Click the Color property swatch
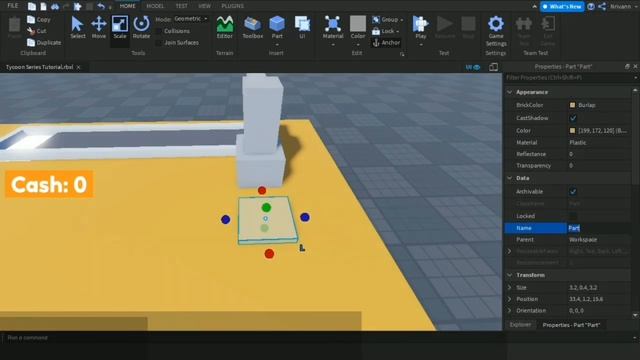The height and width of the screenshot is (360, 640). pyautogui.click(x=572, y=131)
